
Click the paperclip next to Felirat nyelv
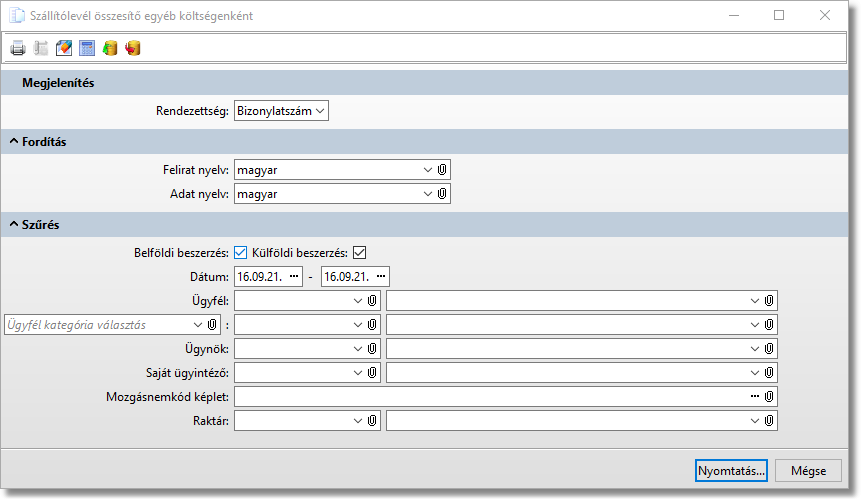pyautogui.click(x=442, y=170)
